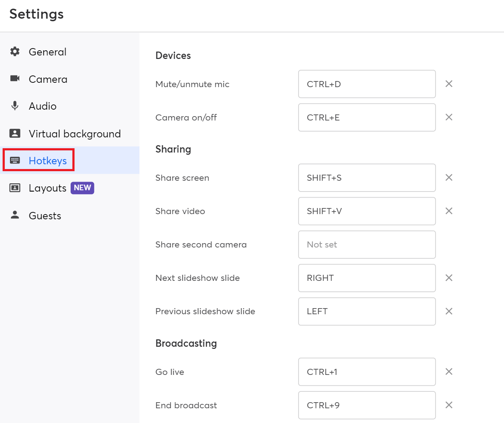The width and height of the screenshot is (504, 423).
Task: Click the Layouts icon in sidebar
Action: [15, 188]
